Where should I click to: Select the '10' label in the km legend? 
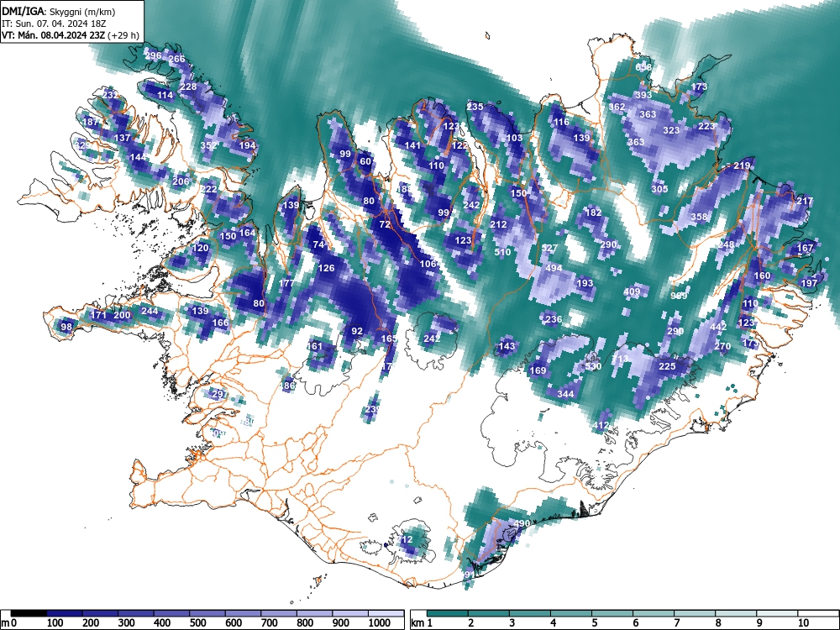(803, 623)
